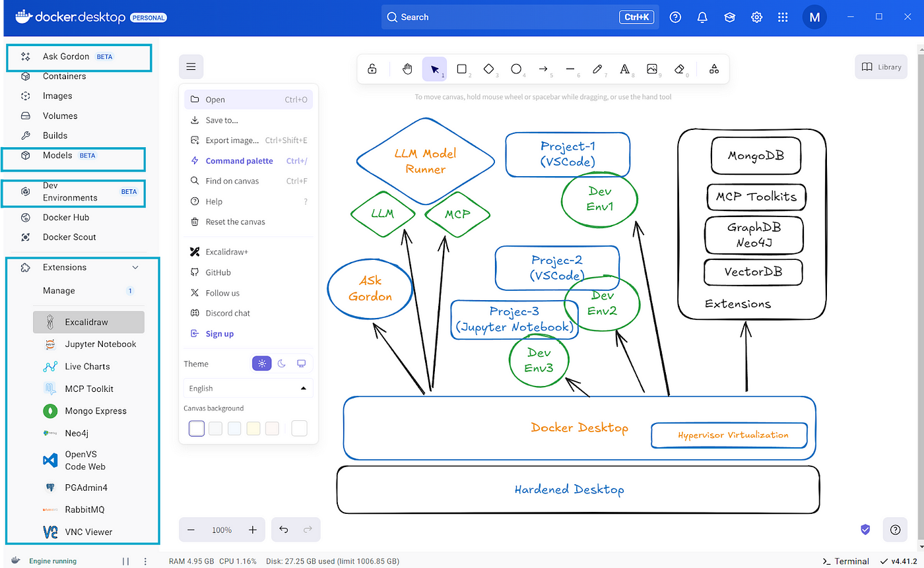The image size is (924, 568).
Task: Open the Library panel button
Action: coord(882,67)
